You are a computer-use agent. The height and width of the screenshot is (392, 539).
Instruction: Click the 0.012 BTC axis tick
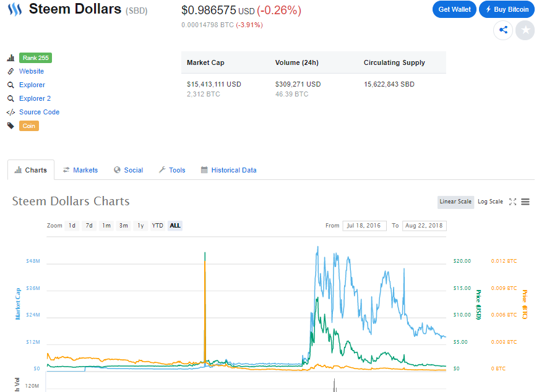tap(504, 261)
